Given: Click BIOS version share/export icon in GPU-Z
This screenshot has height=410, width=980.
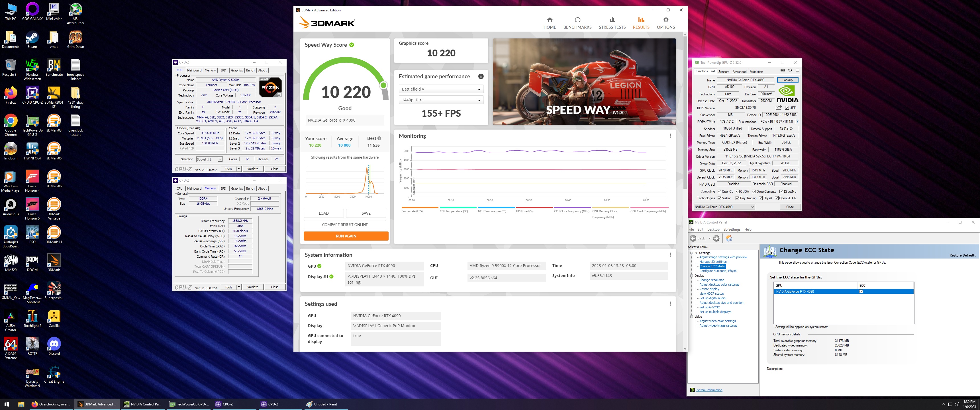Looking at the screenshot, I should (779, 108).
